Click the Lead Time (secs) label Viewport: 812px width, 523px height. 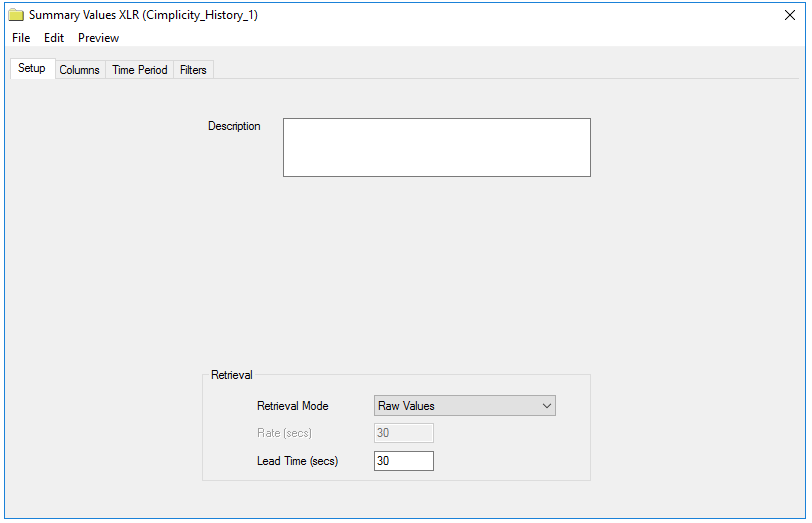coord(297,461)
